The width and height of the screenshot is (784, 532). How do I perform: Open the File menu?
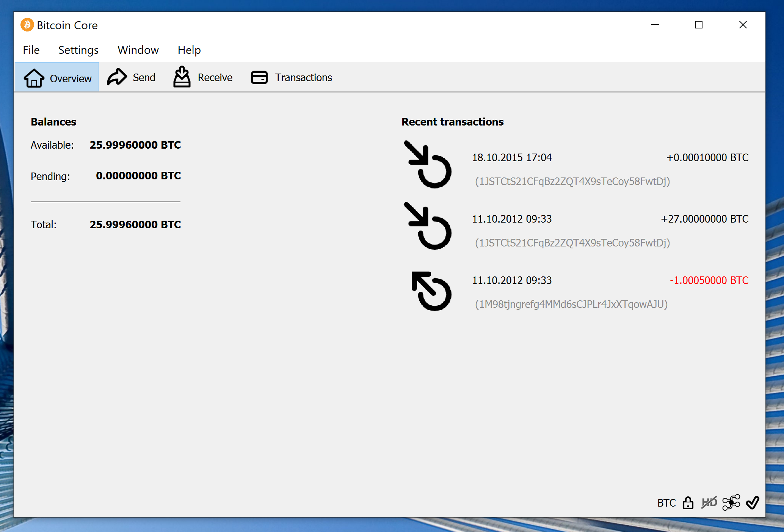[x=31, y=50]
